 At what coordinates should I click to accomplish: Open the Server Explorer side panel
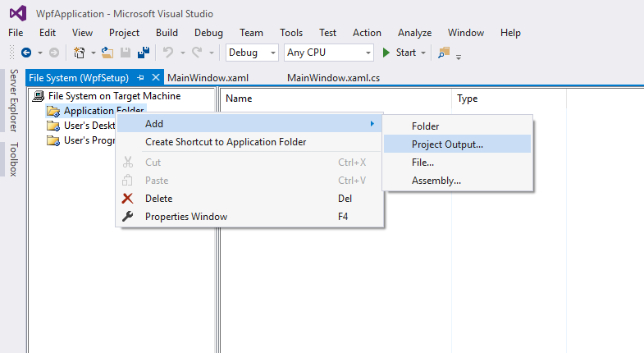pos(13,100)
